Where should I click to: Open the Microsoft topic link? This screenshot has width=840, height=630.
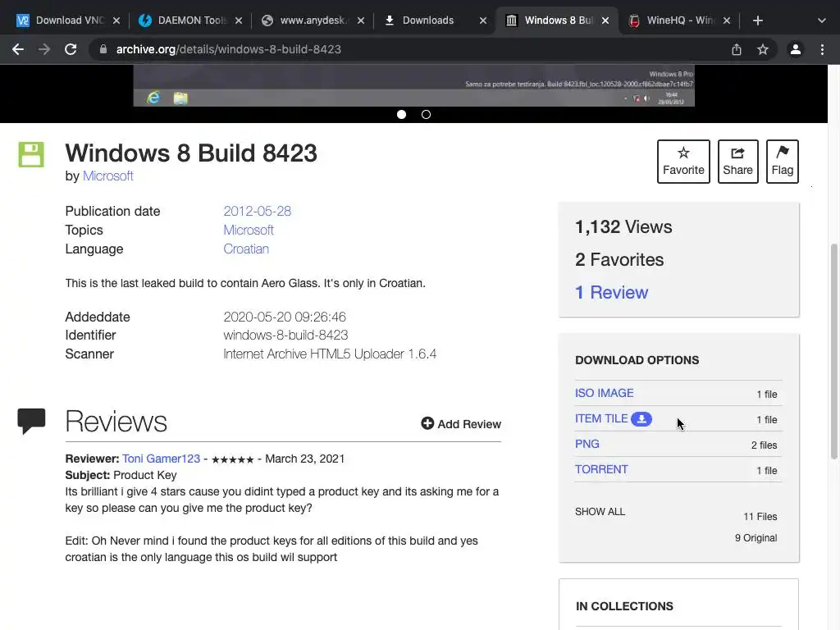(249, 230)
